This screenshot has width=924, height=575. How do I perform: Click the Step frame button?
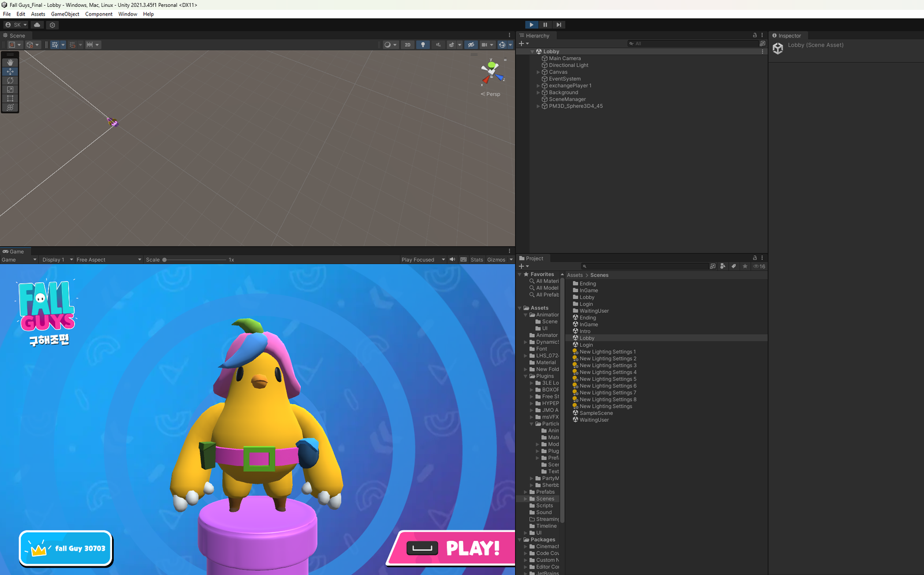point(558,25)
